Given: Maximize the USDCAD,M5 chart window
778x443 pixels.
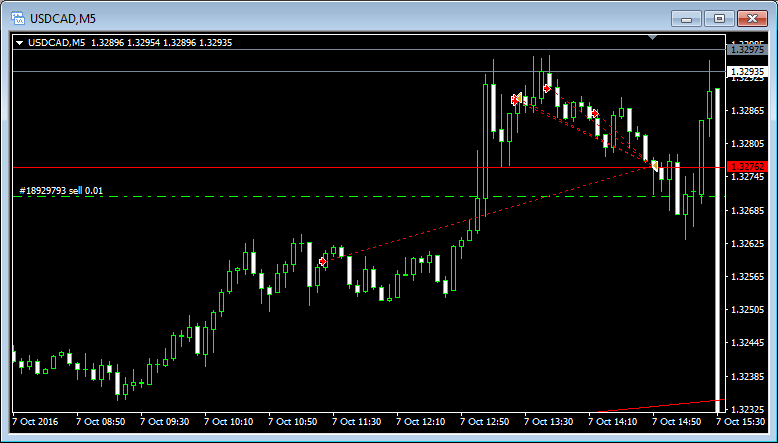Looking at the screenshot, I should click(x=719, y=19).
